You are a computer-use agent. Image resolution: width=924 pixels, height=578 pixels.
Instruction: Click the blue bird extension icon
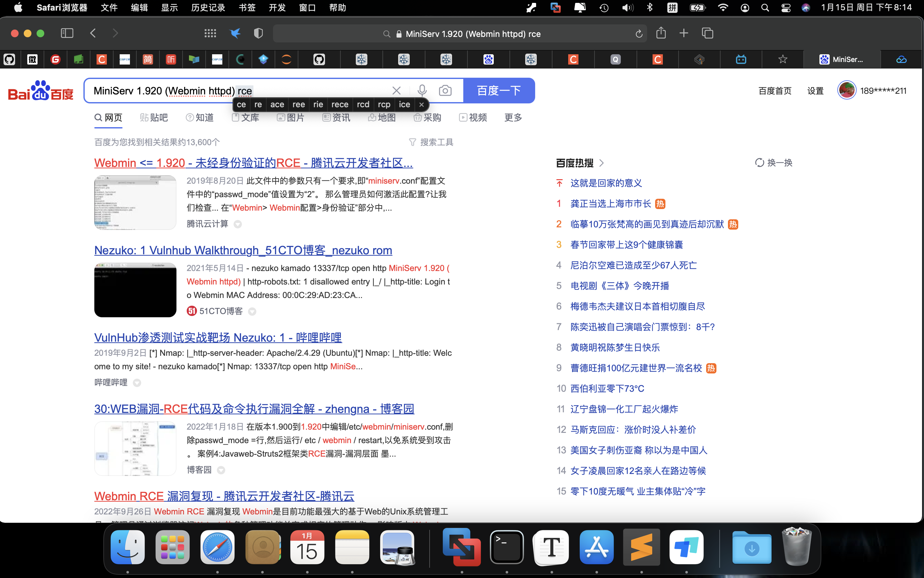(x=235, y=33)
